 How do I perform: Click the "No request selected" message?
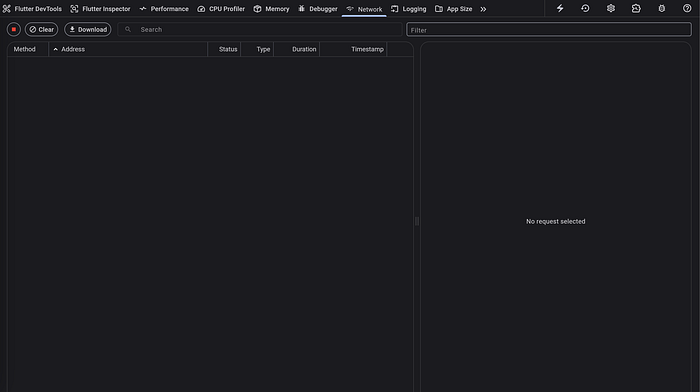click(x=555, y=221)
